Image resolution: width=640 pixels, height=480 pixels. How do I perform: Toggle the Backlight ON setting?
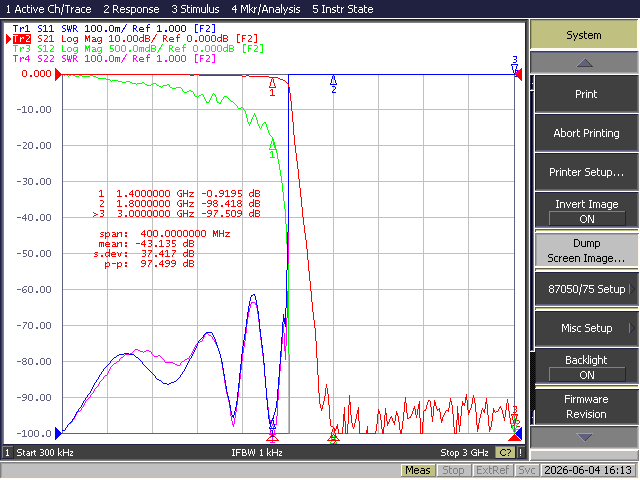coord(586,367)
